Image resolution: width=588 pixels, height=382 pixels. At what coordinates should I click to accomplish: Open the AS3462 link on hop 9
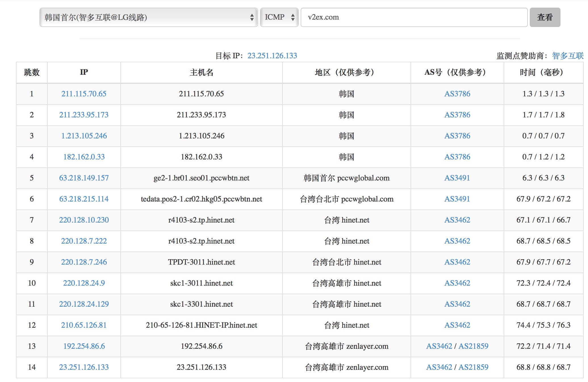457,262
